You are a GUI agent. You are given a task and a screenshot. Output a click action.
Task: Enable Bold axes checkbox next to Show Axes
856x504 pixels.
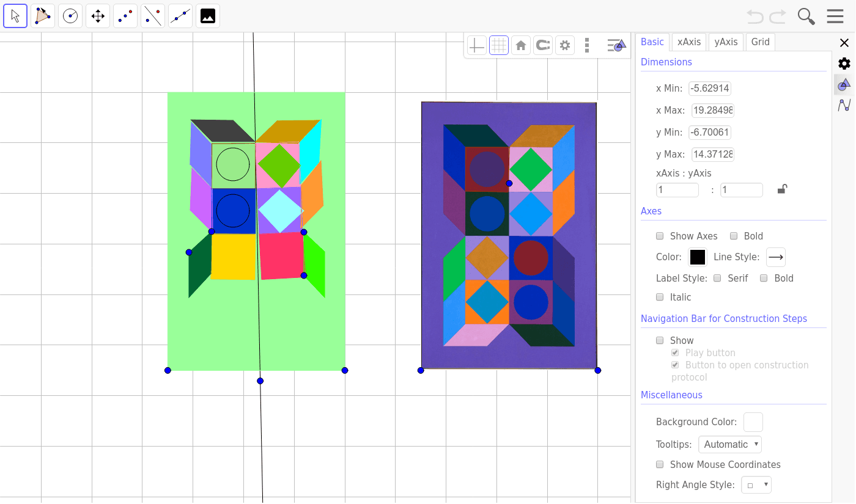734,236
